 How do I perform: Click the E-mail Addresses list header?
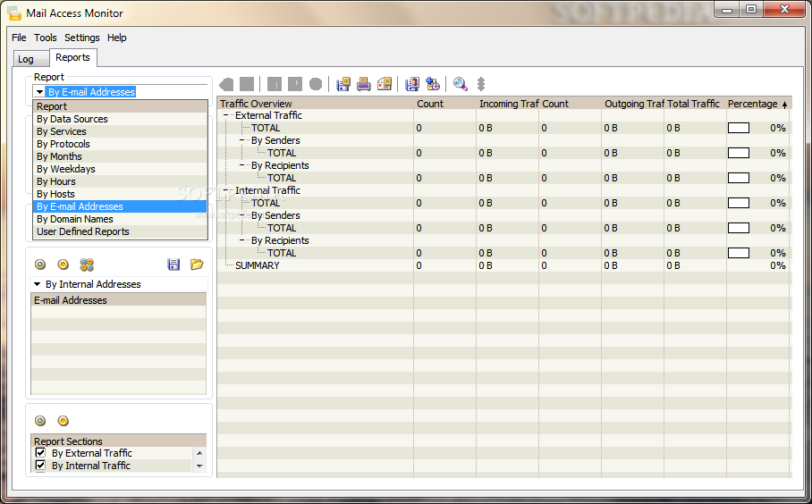pos(119,300)
